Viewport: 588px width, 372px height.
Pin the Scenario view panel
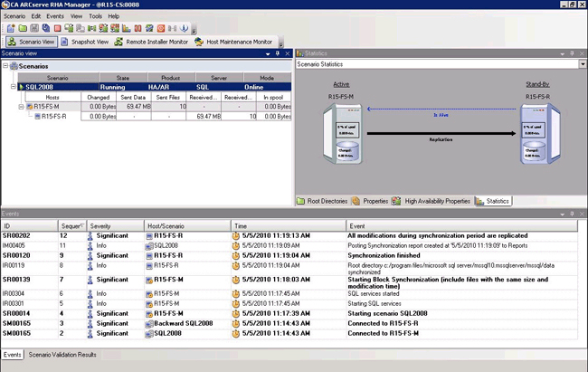click(278, 53)
